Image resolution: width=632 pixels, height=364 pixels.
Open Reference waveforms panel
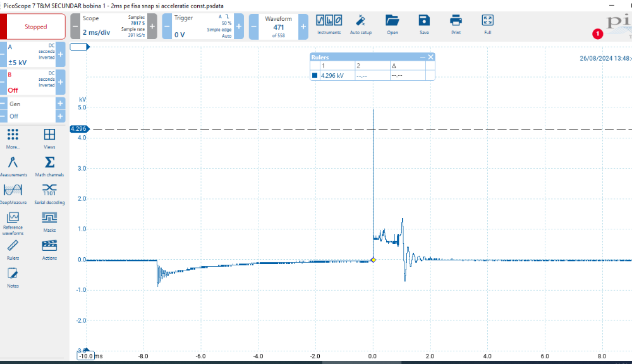(13, 221)
